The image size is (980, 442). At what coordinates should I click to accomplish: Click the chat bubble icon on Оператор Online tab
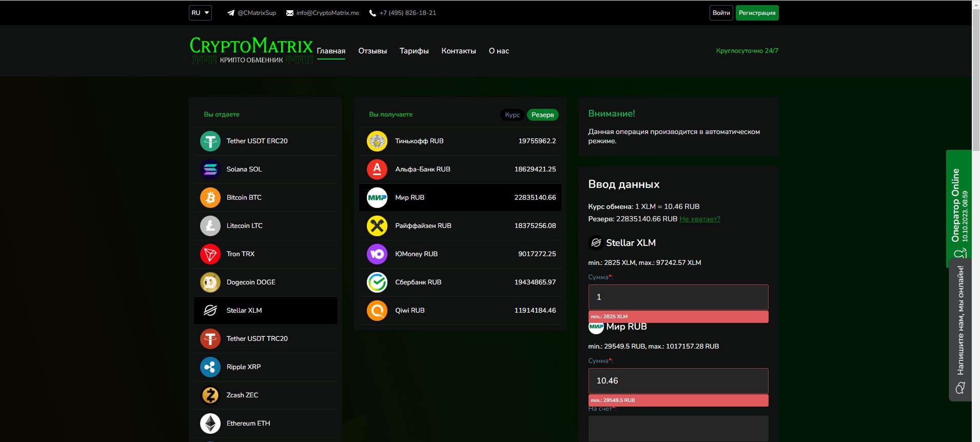[x=960, y=254]
